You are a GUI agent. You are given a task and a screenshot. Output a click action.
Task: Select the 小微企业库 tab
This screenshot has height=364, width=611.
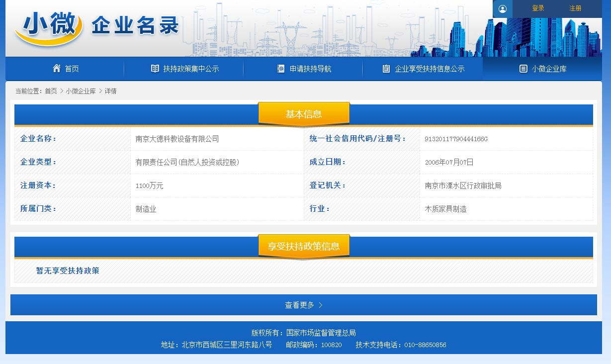pyautogui.click(x=549, y=69)
